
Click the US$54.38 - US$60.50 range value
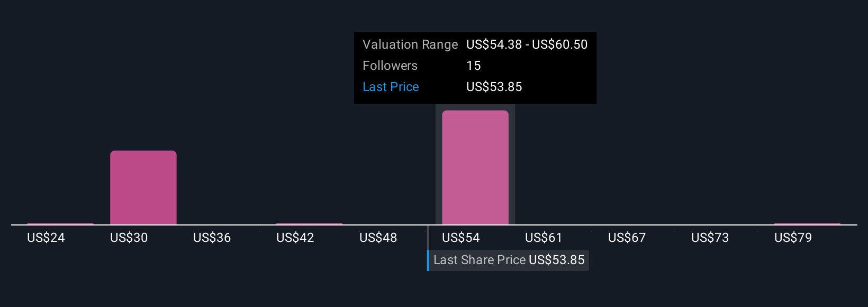[x=527, y=44]
